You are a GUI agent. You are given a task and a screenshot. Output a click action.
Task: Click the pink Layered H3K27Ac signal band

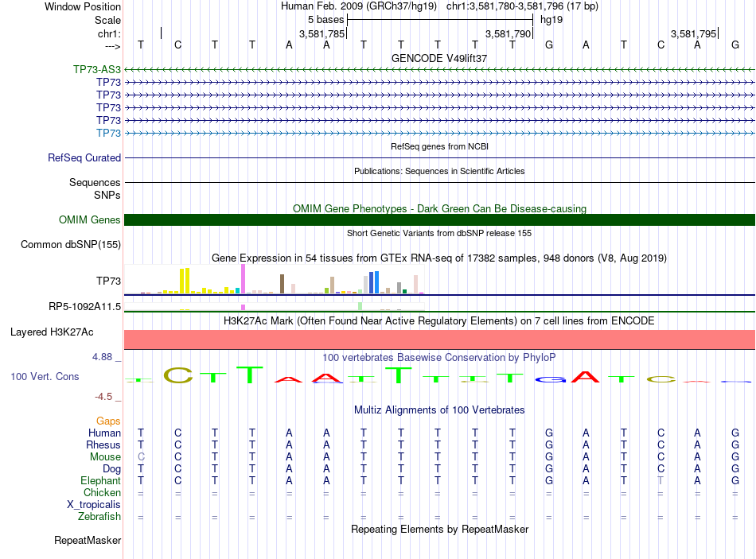point(439,340)
